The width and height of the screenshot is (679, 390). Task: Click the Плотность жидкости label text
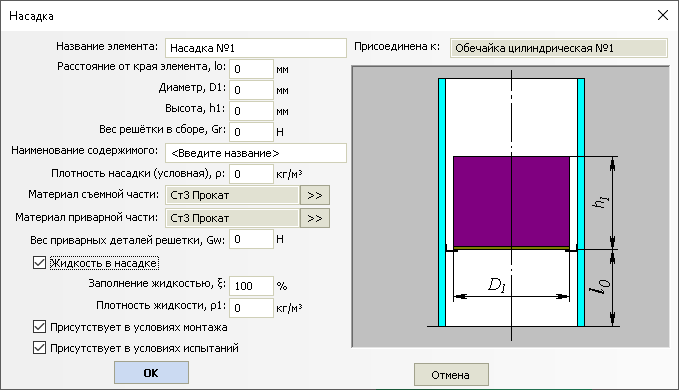pos(161,306)
